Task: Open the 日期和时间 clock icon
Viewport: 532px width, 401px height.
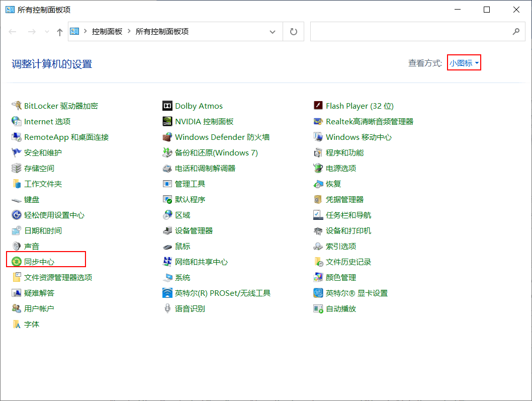Action: (x=16, y=230)
